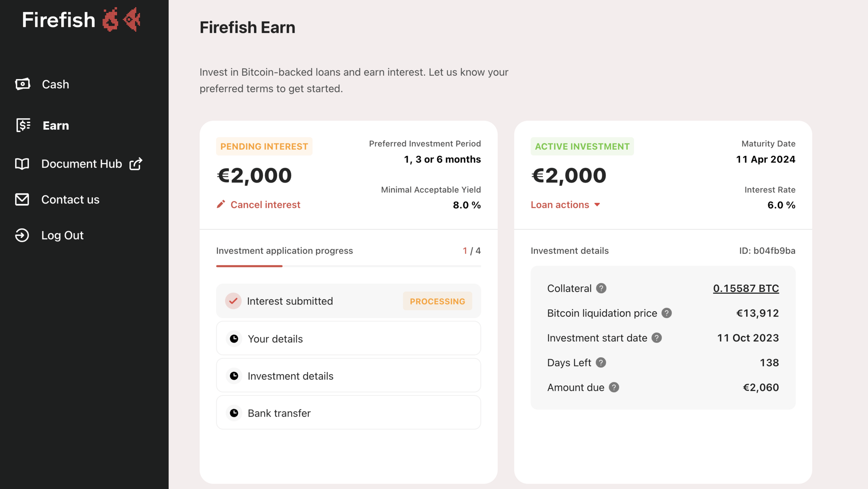
Task: Click Bitcoin liquidation price help icon
Action: click(666, 313)
